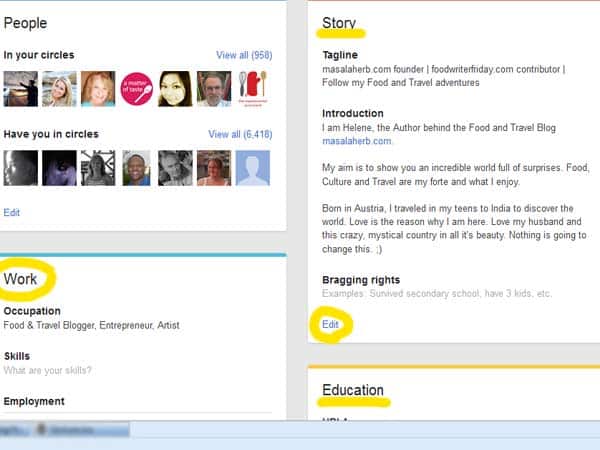Click 'In your circles' subheading
The width and height of the screenshot is (600, 450).
[x=39, y=55]
